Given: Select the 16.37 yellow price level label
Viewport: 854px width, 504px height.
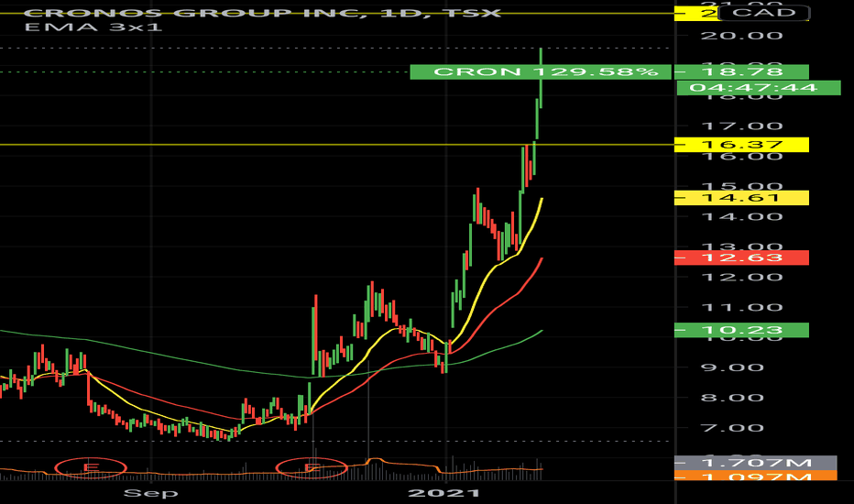Looking at the screenshot, I should click(741, 145).
